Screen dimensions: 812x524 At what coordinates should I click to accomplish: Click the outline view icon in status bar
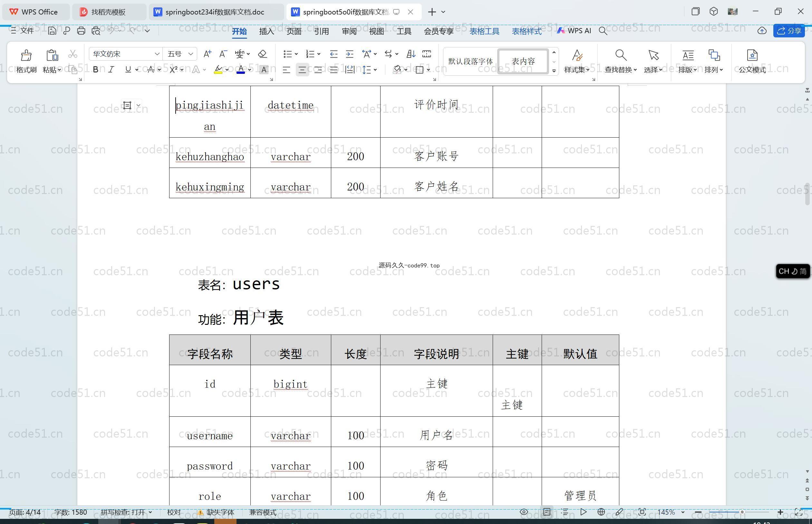pos(565,512)
